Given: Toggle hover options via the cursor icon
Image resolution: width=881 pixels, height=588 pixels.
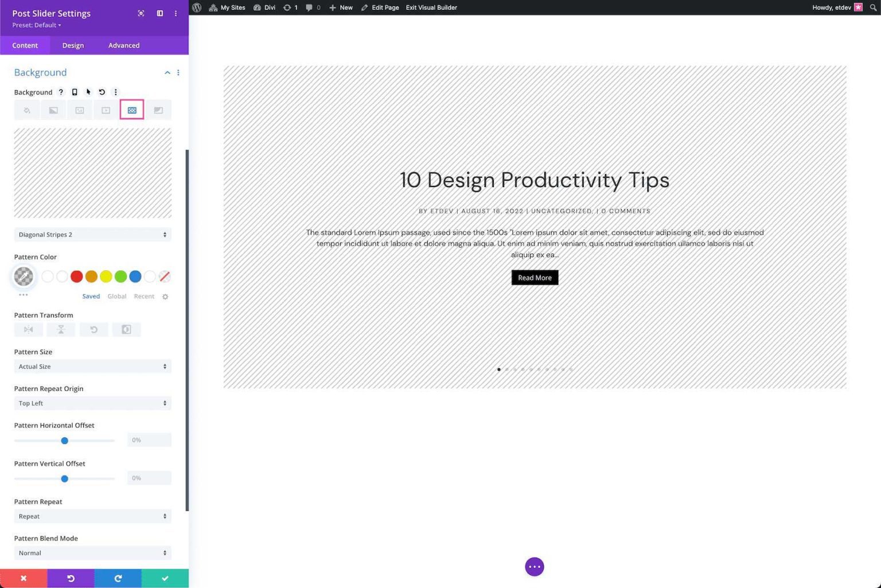Looking at the screenshot, I should [x=88, y=92].
